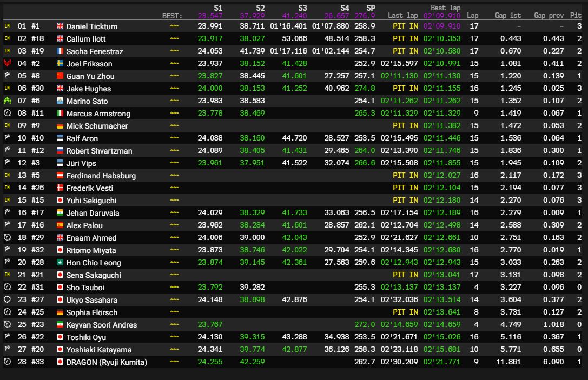Click Ferdinand Habsburg's PIT IN status
Viewport: 588px width, 380px height.
click(x=405, y=175)
